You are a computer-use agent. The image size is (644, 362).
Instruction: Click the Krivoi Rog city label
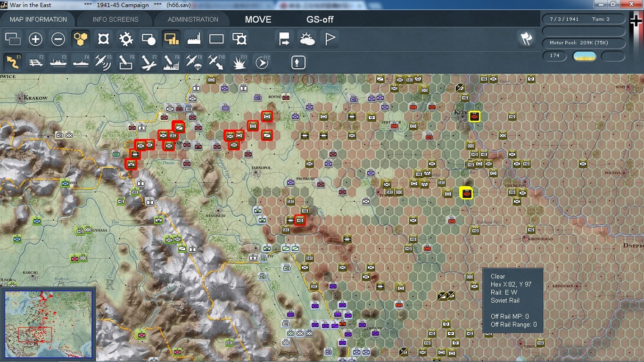pyautogui.click(x=562, y=286)
